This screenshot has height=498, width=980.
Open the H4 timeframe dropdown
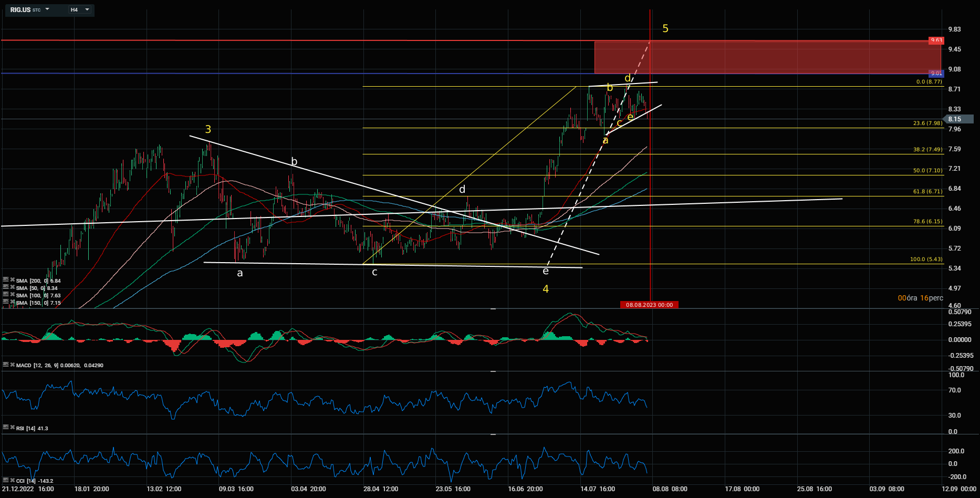(x=80, y=9)
